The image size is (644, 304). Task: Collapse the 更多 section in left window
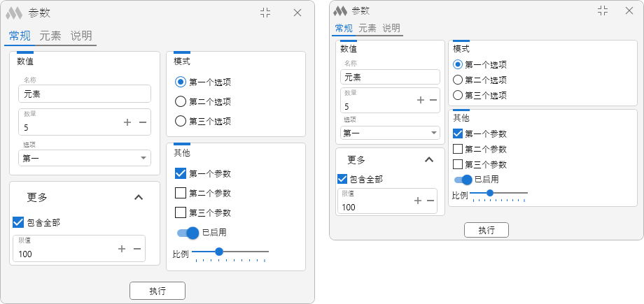pos(139,197)
